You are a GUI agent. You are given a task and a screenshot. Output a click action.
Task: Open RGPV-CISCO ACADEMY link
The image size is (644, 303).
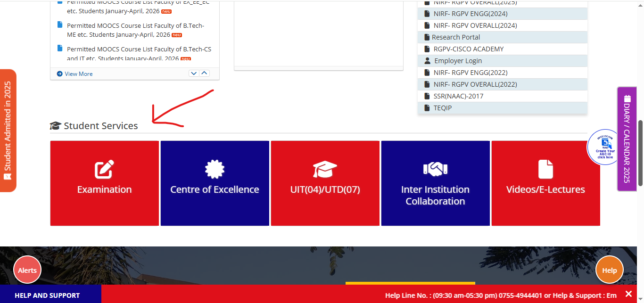(468, 49)
